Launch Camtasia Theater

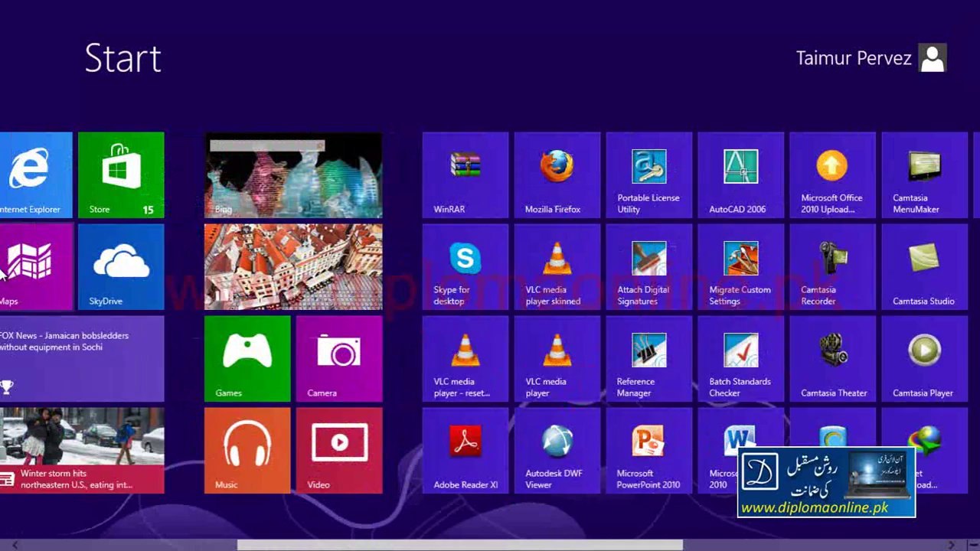pos(833,359)
